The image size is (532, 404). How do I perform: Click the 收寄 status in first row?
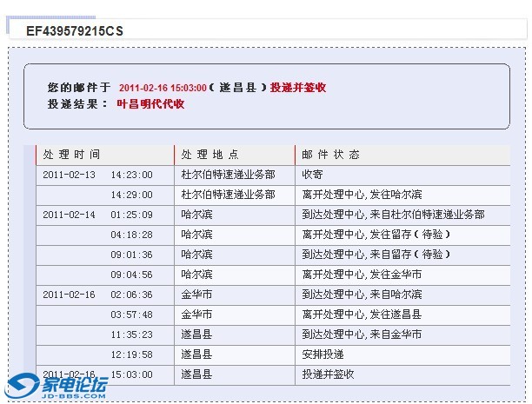point(311,175)
